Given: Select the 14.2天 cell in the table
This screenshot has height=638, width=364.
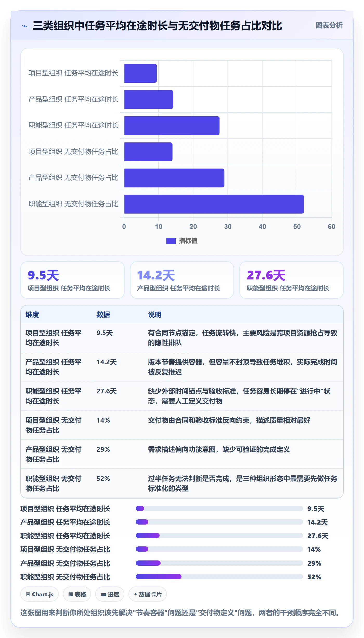Looking at the screenshot, I should (x=107, y=362).
